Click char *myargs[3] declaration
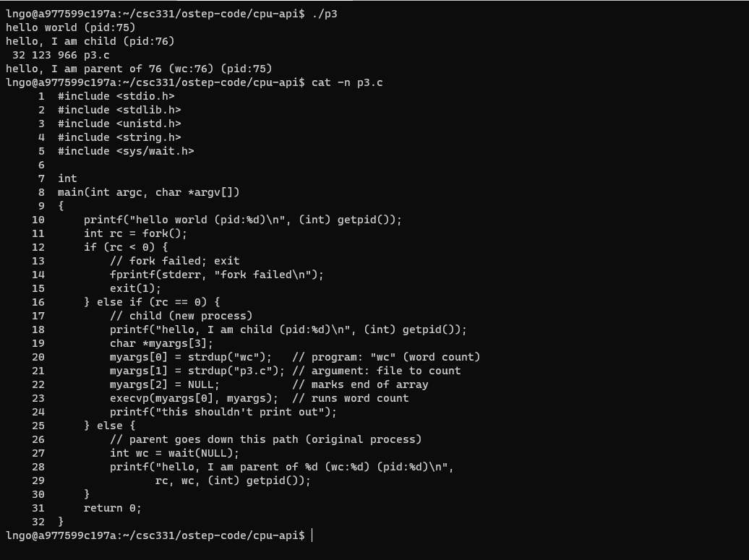Screen dimensions: 749x560 [161, 343]
